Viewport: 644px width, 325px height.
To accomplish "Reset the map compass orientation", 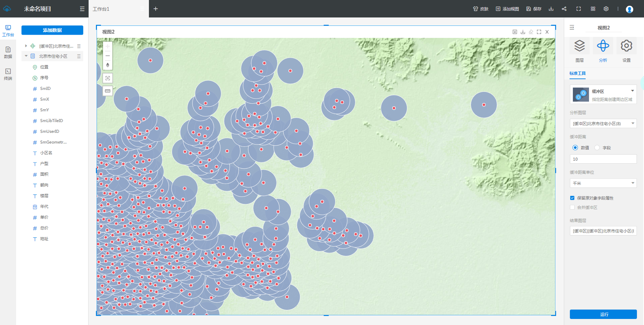I will click(x=108, y=65).
